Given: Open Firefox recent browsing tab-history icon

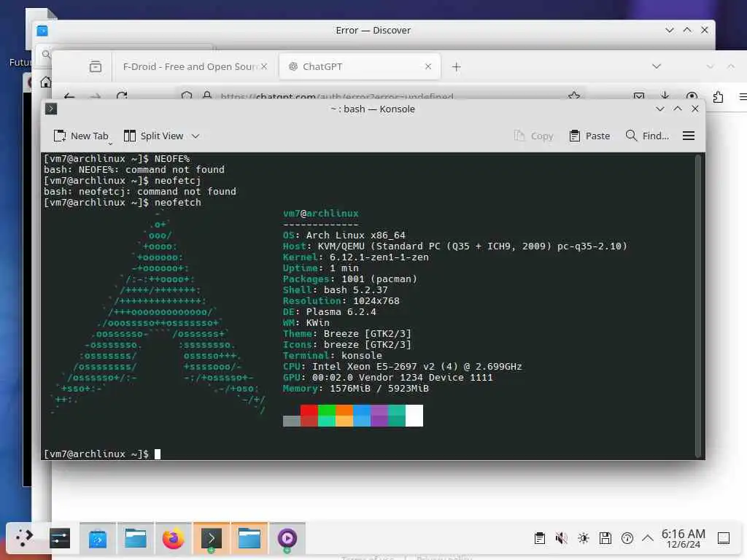Looking at the screenshot, I should coord(96,66).
